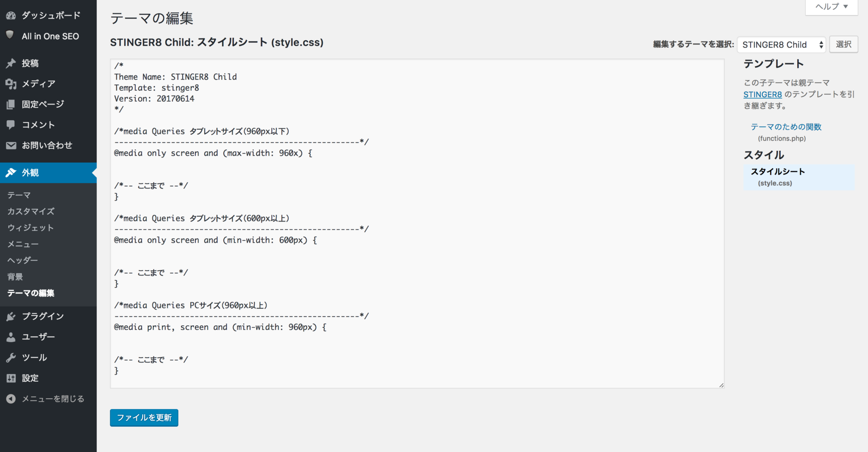Screen dimensions: 868x452
Task: Click the settings icon beside 設定
Action: point(11,378)
